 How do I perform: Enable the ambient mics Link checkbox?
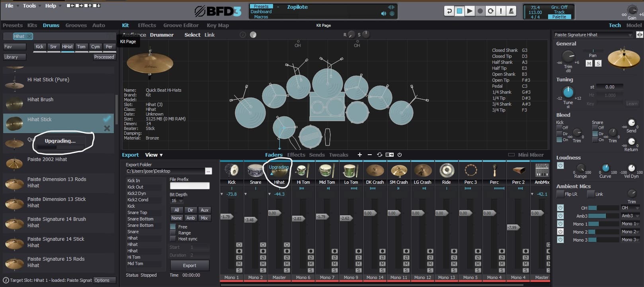coord(591,194)
